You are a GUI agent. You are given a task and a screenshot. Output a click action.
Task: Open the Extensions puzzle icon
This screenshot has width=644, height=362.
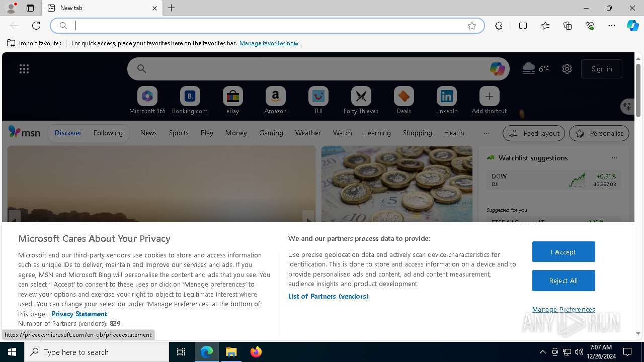tap(499, 26)
